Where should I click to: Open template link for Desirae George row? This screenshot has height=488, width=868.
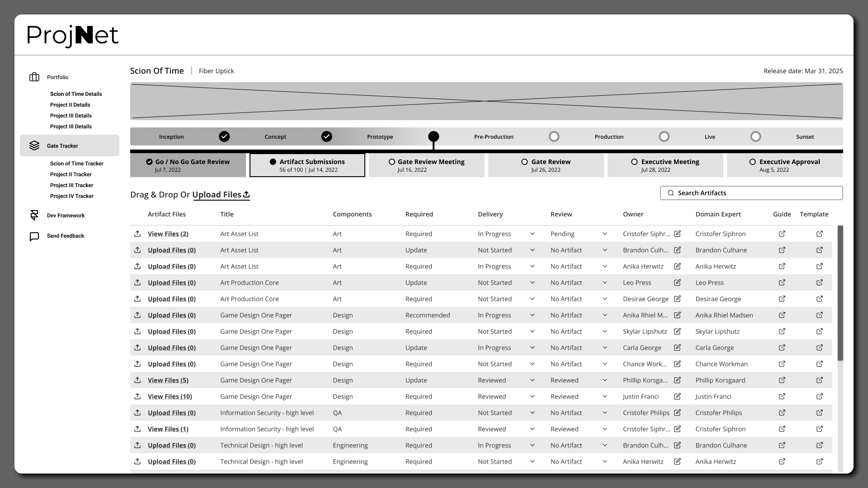(819, 299)
